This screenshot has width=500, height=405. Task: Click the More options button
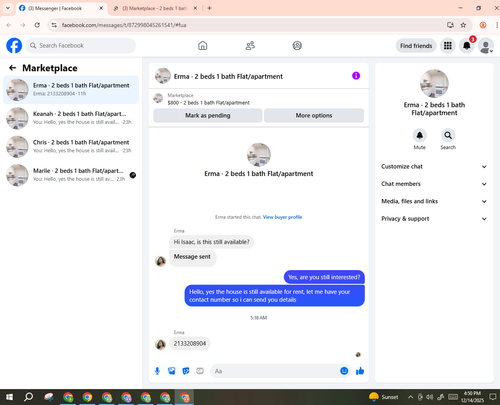(314, 115)
